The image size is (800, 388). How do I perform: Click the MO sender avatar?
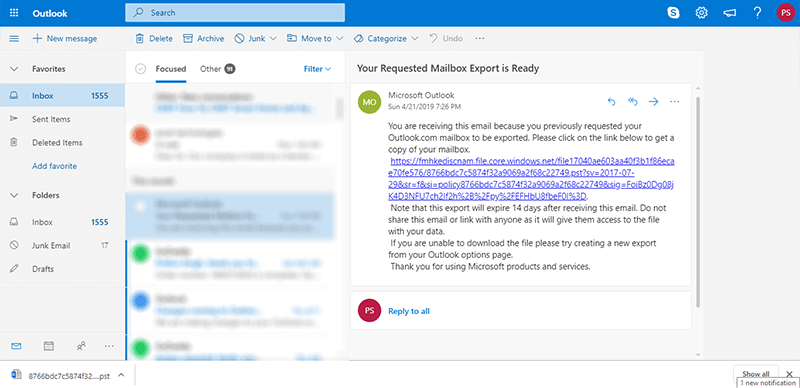tap(369, 102)
